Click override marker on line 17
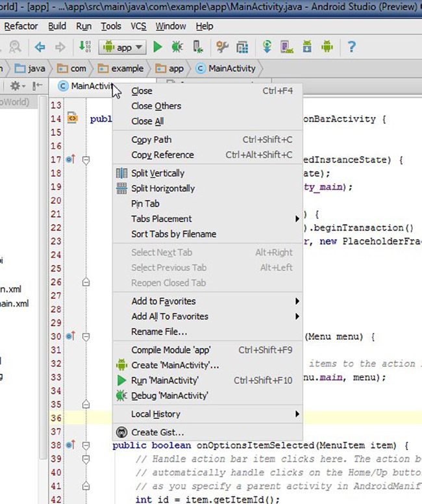Viewport: 422px width, 504px height. click(x=70, y=158)
